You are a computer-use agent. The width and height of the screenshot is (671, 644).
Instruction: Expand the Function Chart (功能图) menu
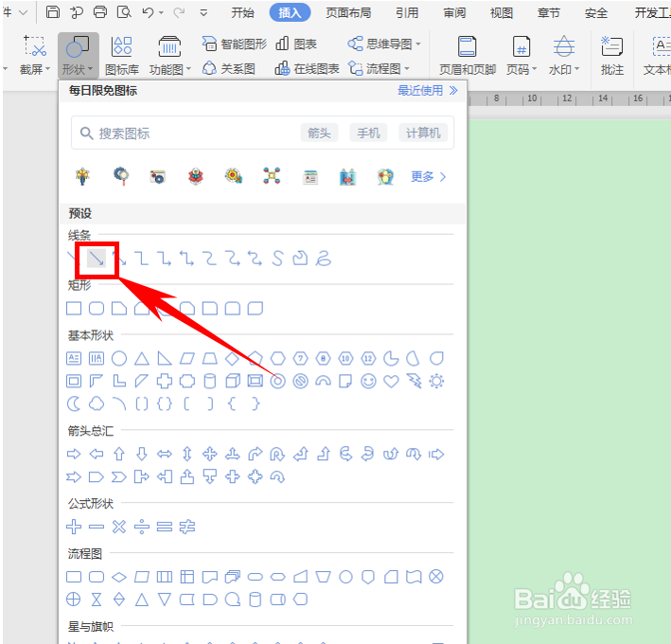pyautogui.click(x=169, y=56)
